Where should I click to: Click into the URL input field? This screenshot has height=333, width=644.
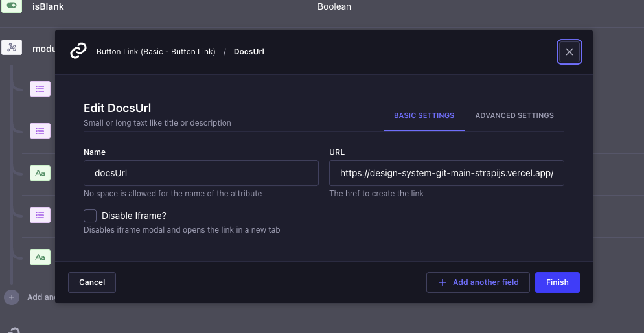[x=446, y=174]
